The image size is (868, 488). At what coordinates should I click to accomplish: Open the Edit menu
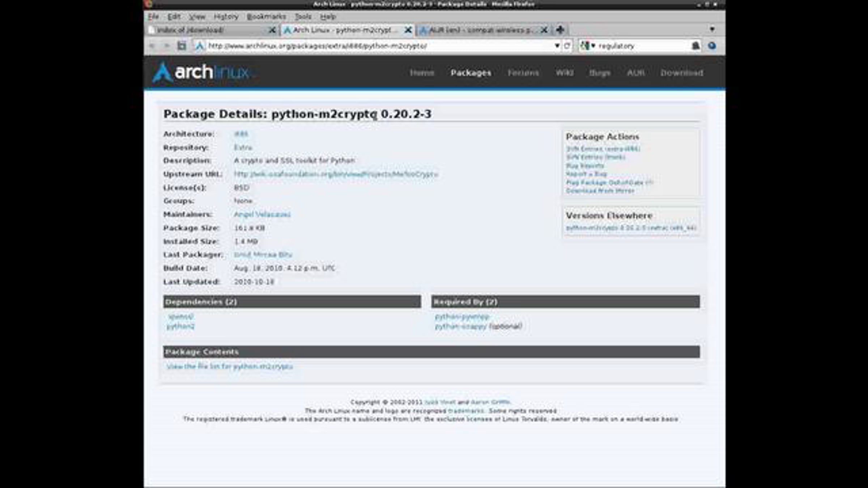[174, 17]
